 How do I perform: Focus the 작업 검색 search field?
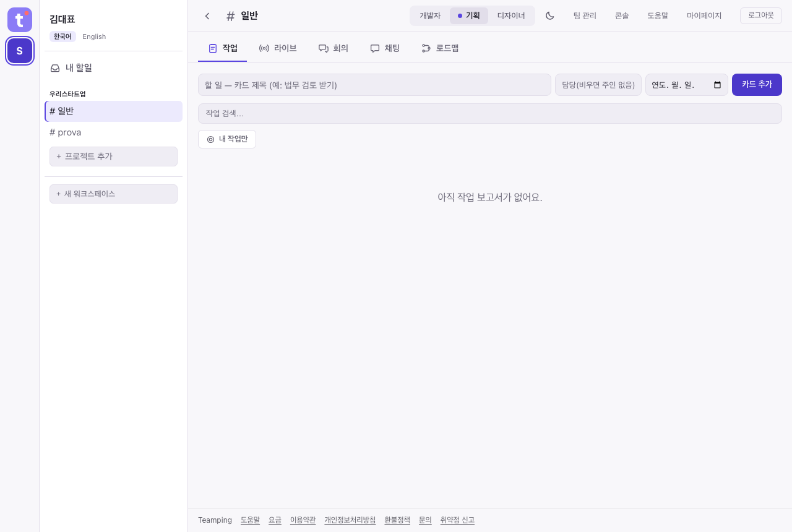point(490,114)
